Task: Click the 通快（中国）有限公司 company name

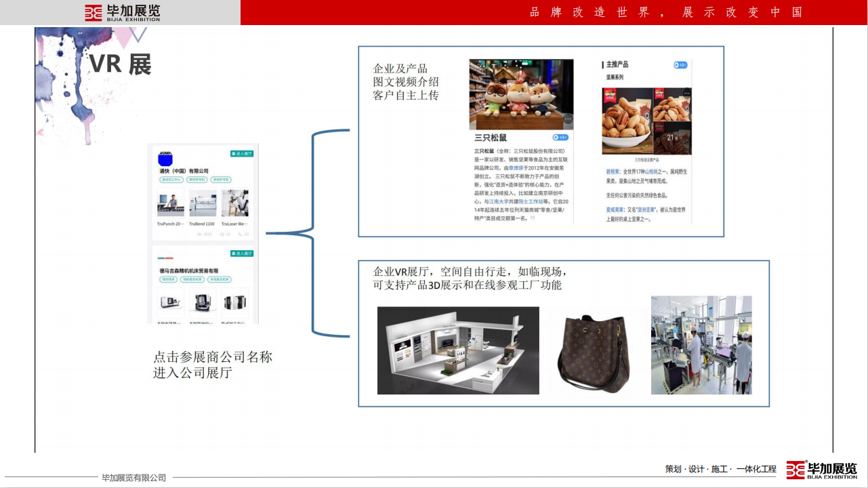Action: tap(184, 171)
